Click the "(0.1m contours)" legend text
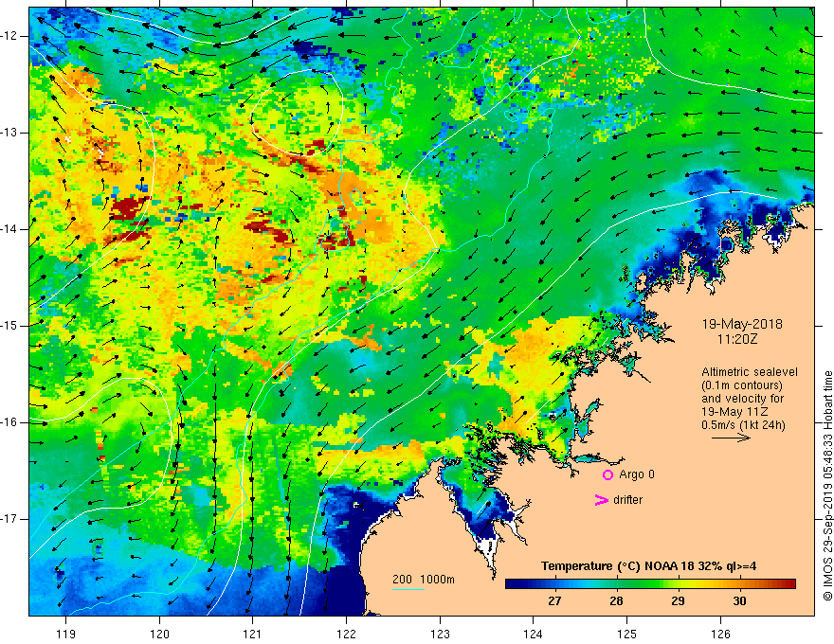This screenshot has width=834, height=644. (x=741, y=385)
